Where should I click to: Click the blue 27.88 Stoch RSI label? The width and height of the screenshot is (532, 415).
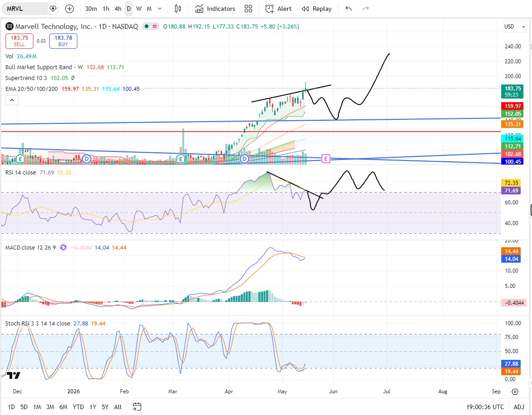click(x=511, y=364)
